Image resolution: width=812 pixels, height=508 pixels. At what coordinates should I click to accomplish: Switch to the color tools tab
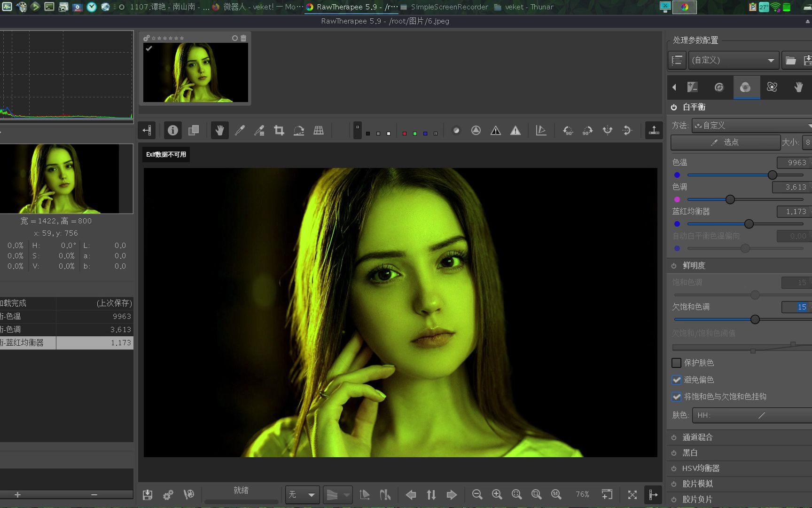[x=745, y=87]
